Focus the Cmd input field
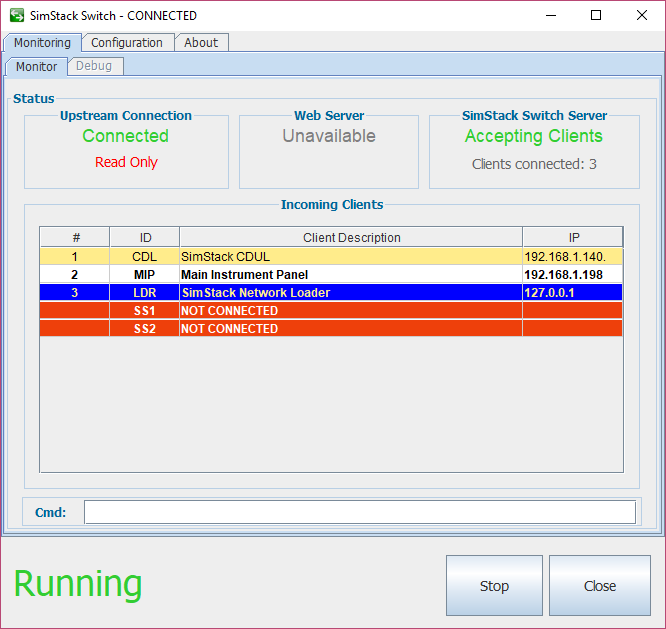Image resolution: width=666 pixels, height=629 pixels. 360,512
